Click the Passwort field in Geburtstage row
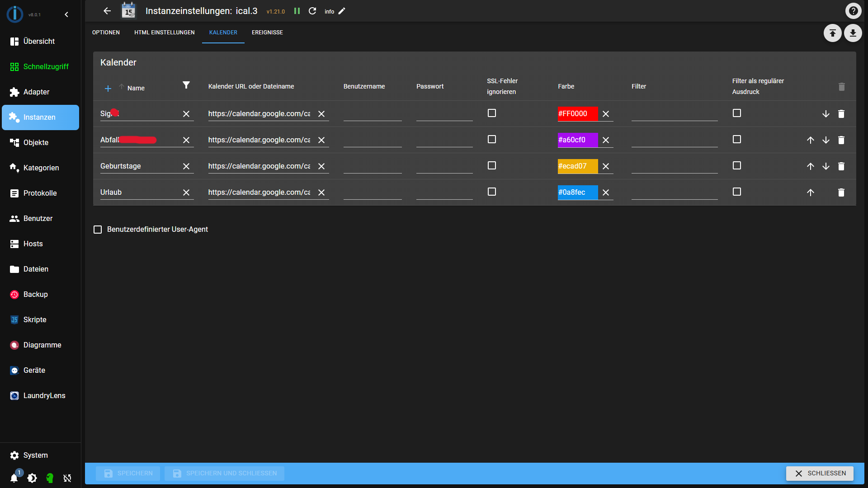The image size is (868, 488). (444, 166)
